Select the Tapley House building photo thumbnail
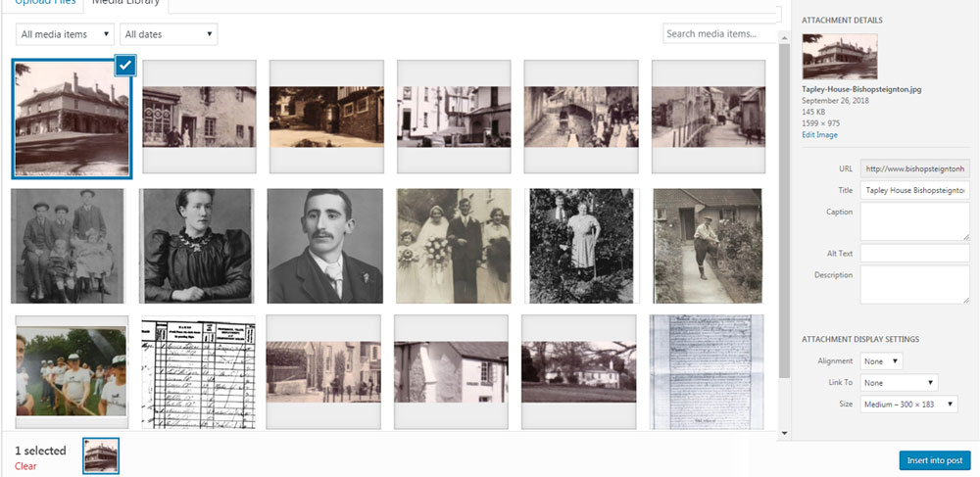Viewport: 980px width, 477px height. [x=72, y=119]
